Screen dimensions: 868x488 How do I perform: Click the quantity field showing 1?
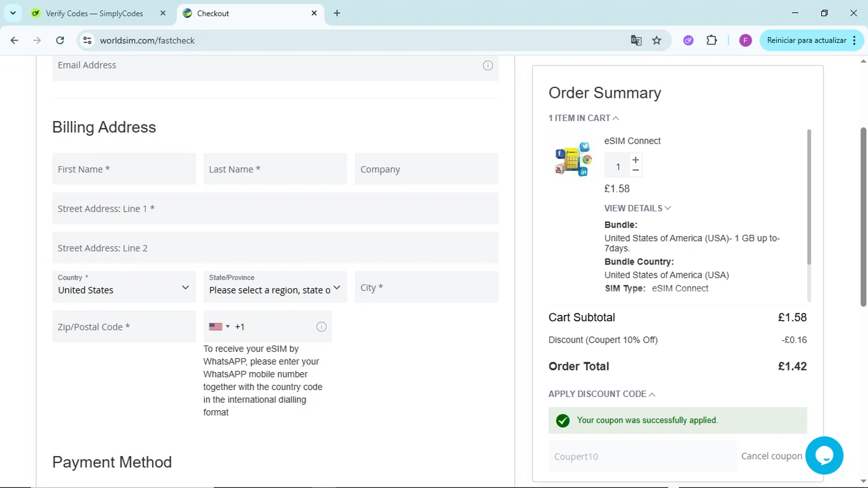tap(617, 167)
